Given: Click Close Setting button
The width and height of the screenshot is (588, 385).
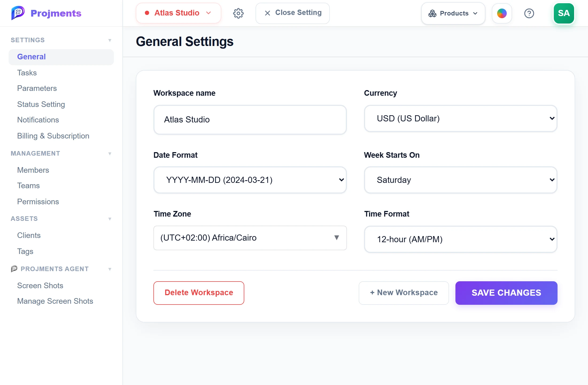Looking at the screenshot, I should [292, 13].
